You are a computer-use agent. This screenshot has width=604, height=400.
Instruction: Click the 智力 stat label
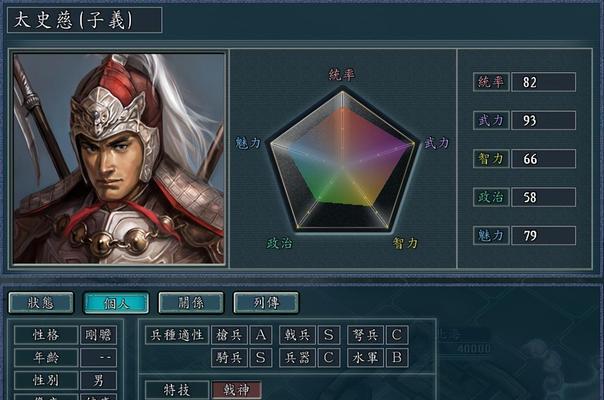[491, 158]
